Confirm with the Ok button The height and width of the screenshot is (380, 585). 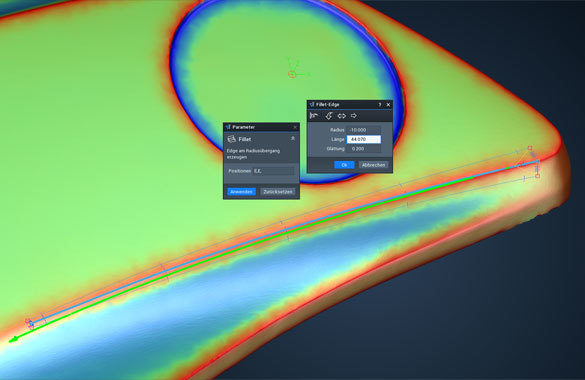344,165
